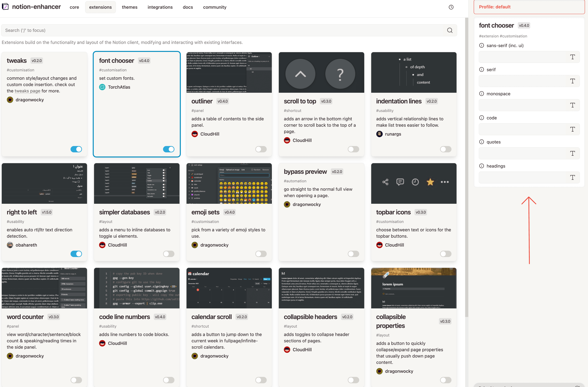Enable the scroll to top toggle

click(x=353, y=149)
